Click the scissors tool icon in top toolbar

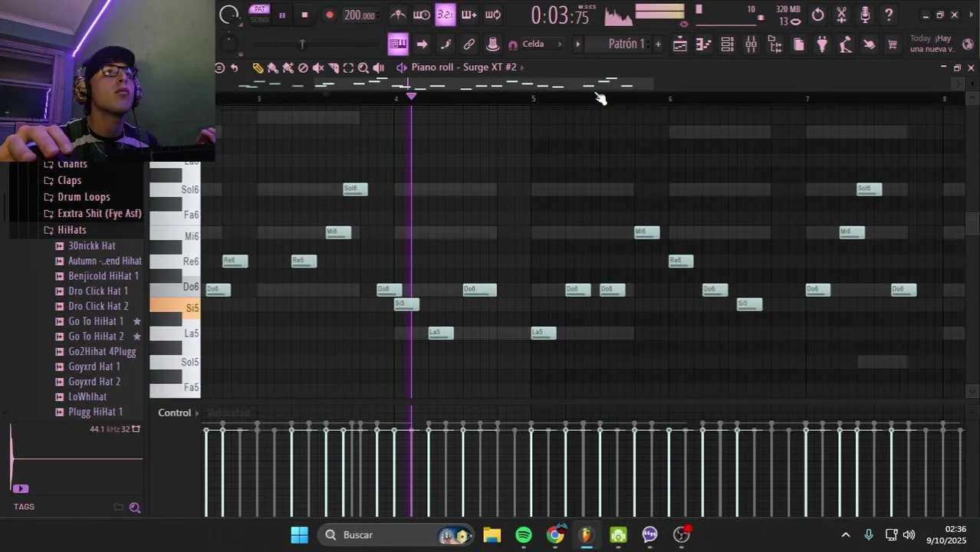coord(841,15)
